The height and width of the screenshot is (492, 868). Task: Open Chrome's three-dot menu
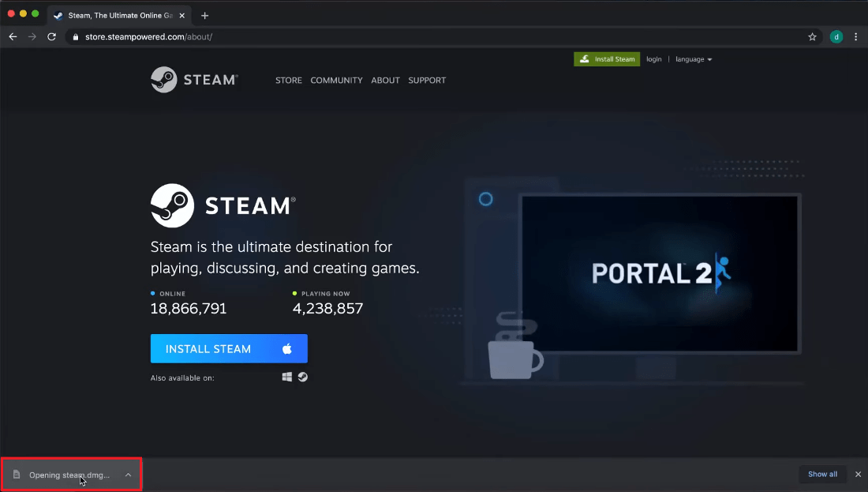click(x=856, y=36)
